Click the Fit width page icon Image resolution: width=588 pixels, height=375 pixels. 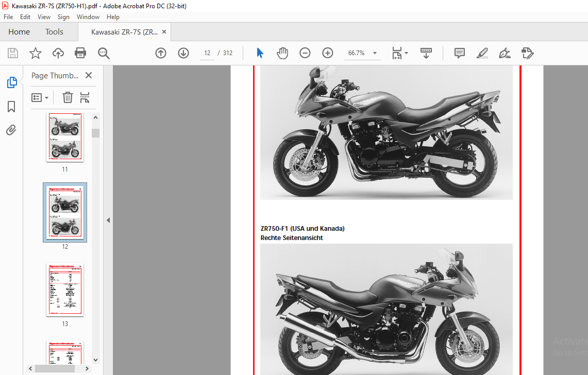click(397, 53)
